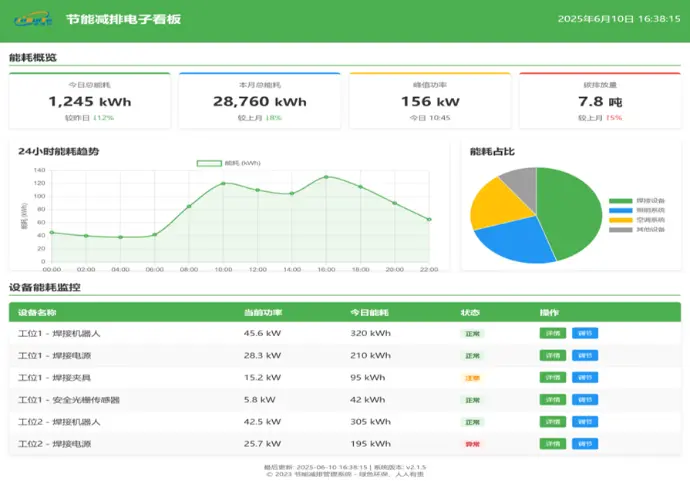This screenshot has width=690, height=481.
Task: Click 调节 for 工位2 - 焊接机器人
Action: tap(585, 421)
